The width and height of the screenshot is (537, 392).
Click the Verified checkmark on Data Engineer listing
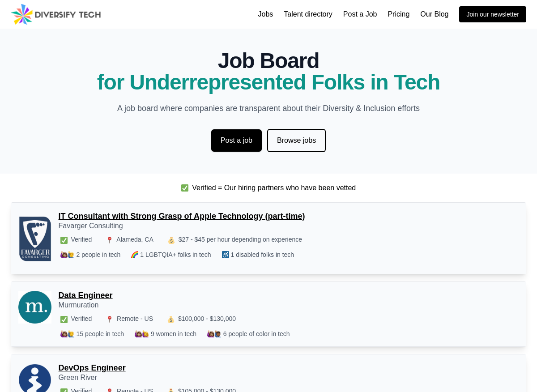click(64, 319)
